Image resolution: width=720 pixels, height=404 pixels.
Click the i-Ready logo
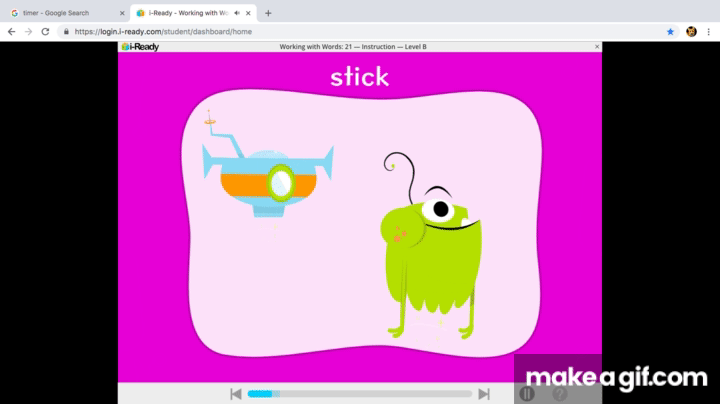pos(139,46)
